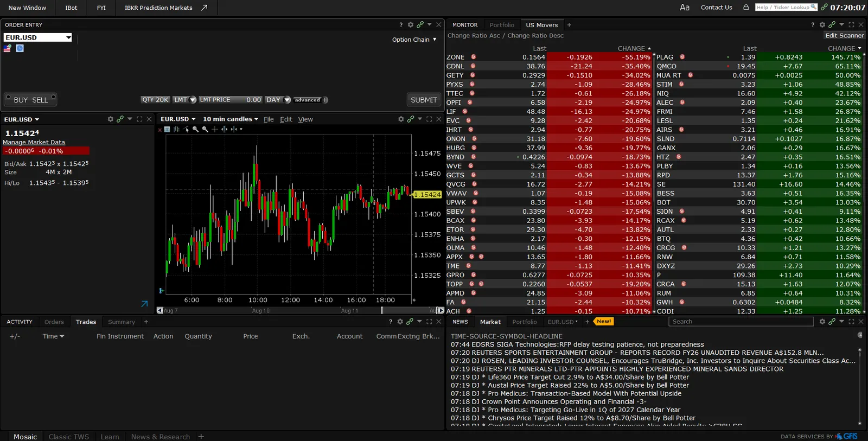Open the Portfolio tab in Monitor panel
The width and height of the screenshot is (868, 441).
[x=502, y=25]
